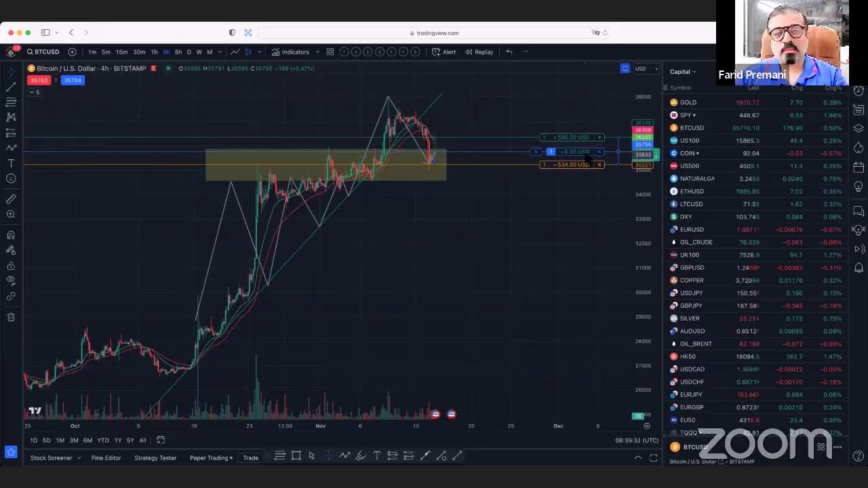Click the tradingview.com address bar

click(434, 33)
